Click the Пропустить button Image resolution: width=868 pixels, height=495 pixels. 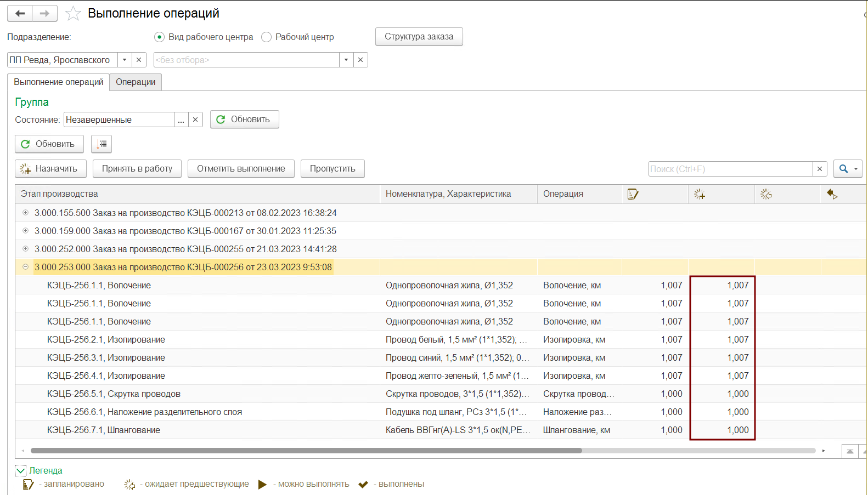click(332, 169)
